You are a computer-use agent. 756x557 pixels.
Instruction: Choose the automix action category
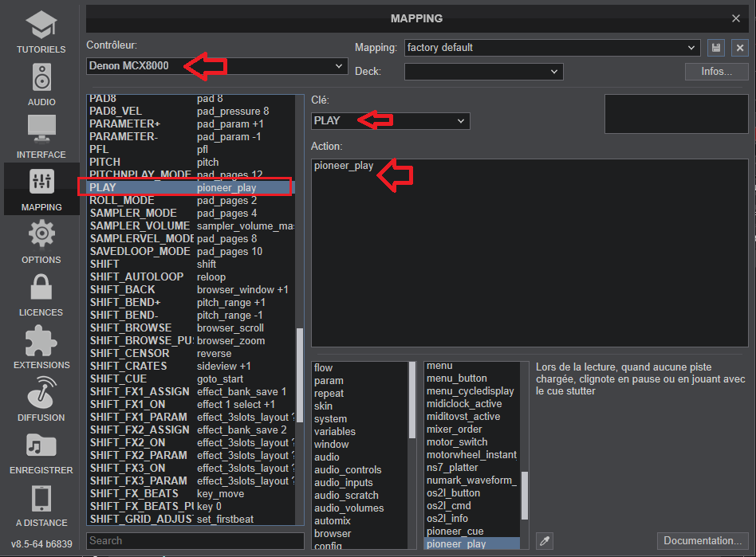(360, 521)
